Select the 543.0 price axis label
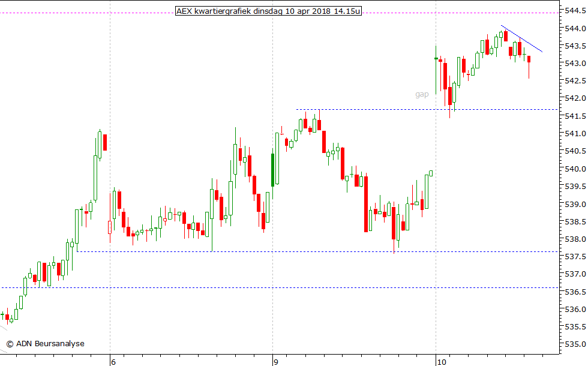The image size is (588, 366). [x=575, y=64]
